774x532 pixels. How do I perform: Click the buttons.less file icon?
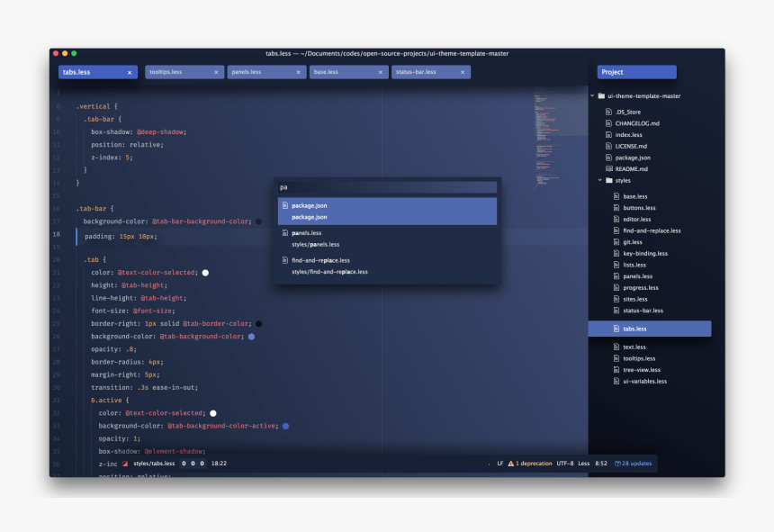click(616, 208)
